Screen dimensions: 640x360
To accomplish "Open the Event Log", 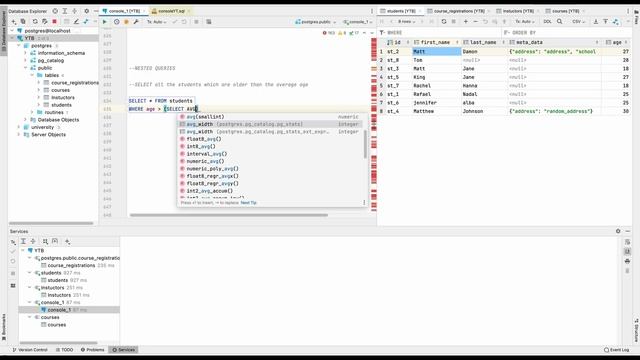I will [x=616, y=350].
